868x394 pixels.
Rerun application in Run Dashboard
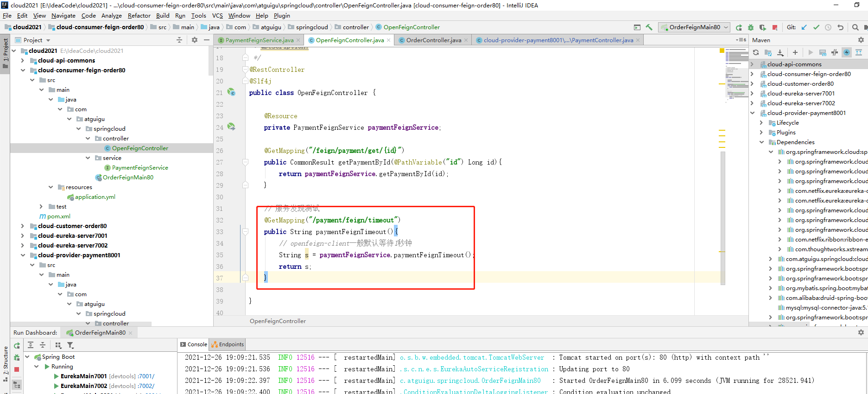[x=17, y=346]
